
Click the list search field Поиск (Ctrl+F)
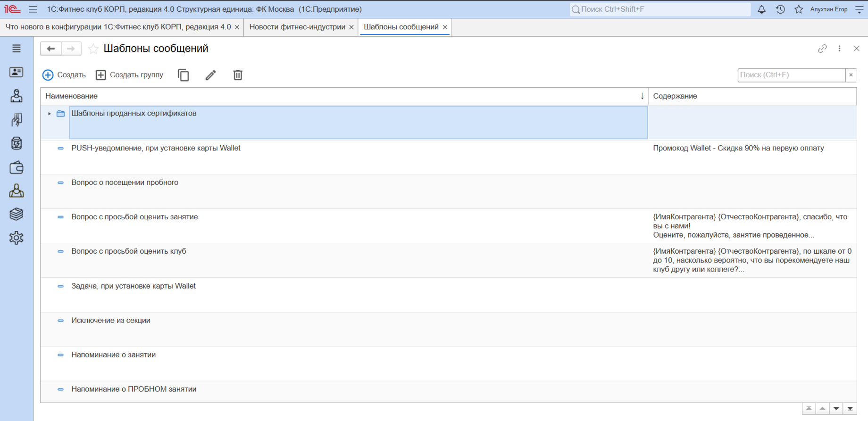[x=791, y=75]
